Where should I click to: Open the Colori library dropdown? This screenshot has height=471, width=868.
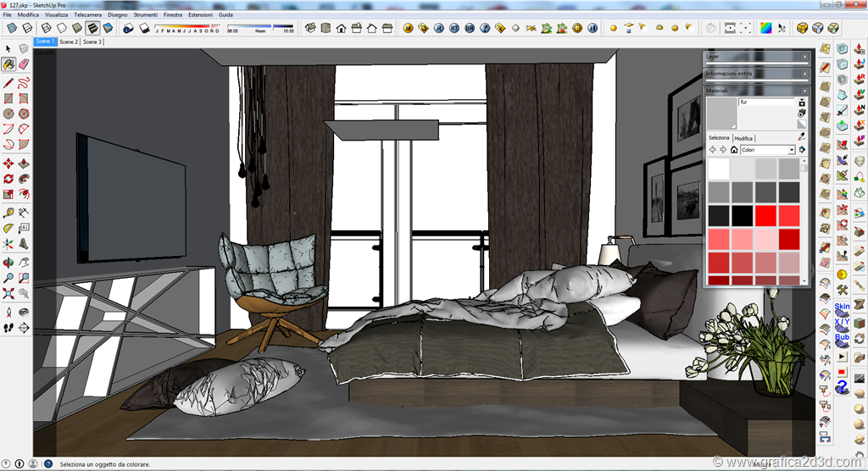[x=792, y=150]
